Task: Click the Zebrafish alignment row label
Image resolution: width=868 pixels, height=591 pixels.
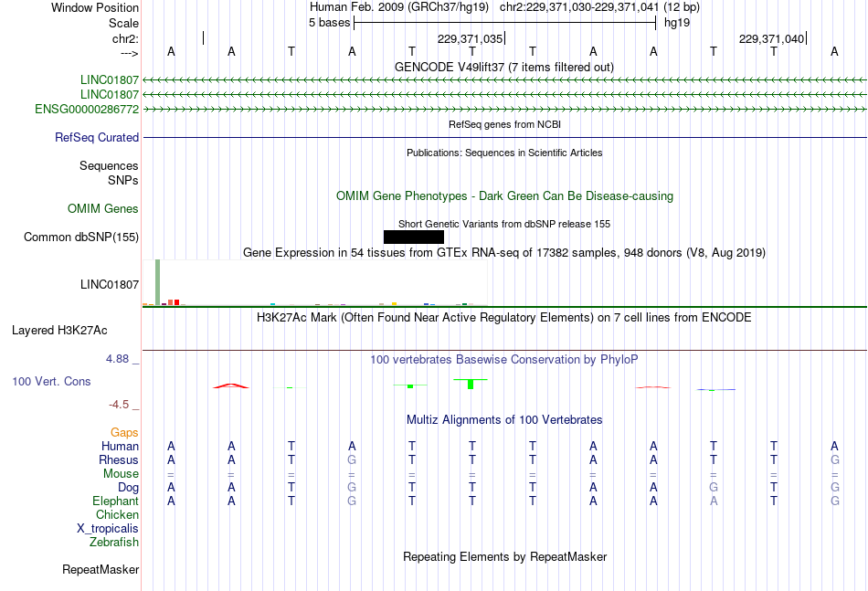Action: pos(114,542)
